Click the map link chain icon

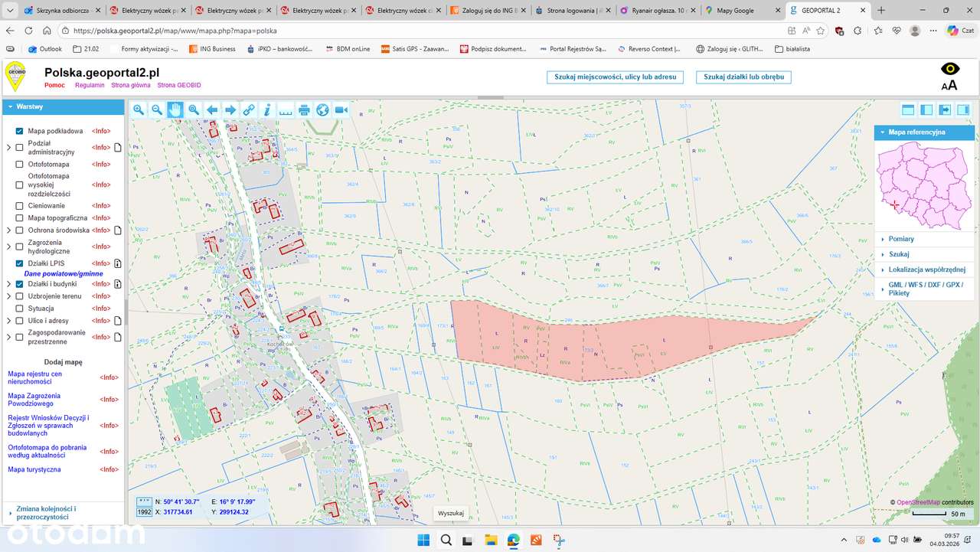coord(249,110)
